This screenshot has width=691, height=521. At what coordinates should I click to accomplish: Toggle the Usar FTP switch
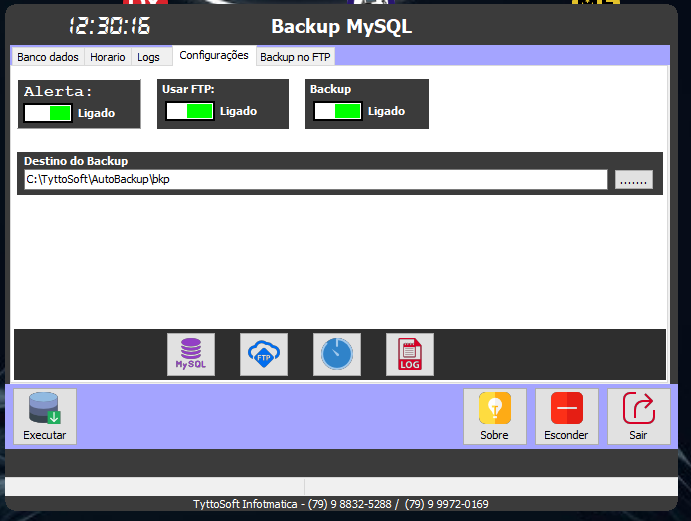click(189, 111)
